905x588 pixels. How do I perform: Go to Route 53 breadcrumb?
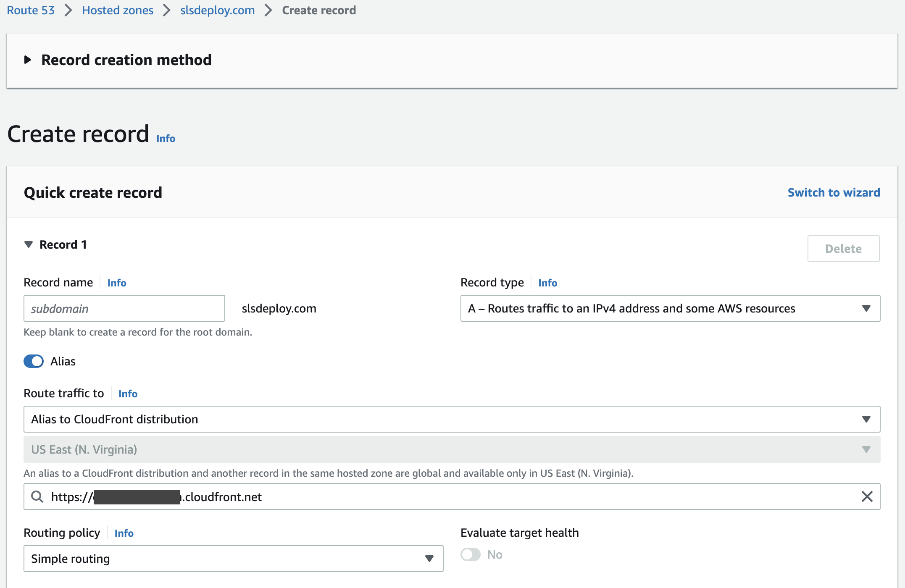(31, 10)
